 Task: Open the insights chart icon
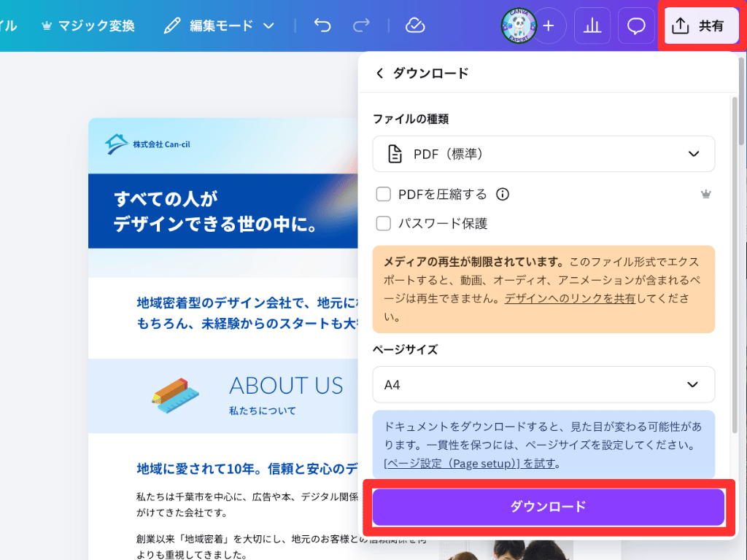(x=592, y=25)
